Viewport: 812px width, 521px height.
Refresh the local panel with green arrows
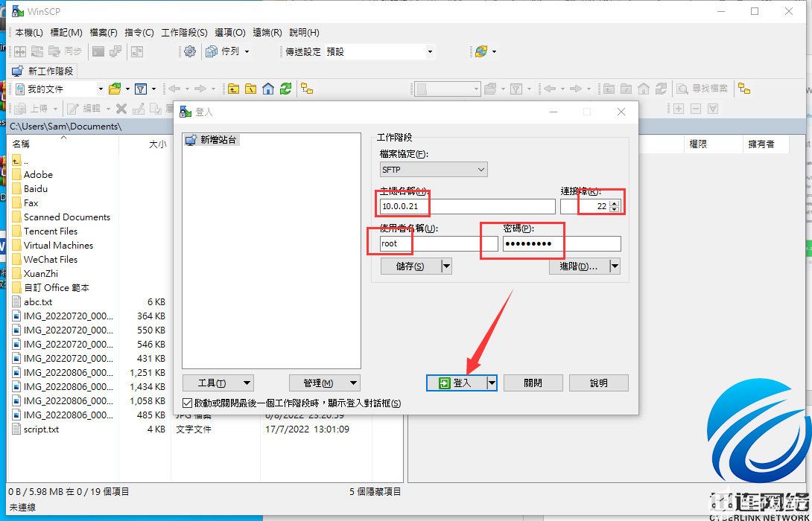[x=285, y=89]
